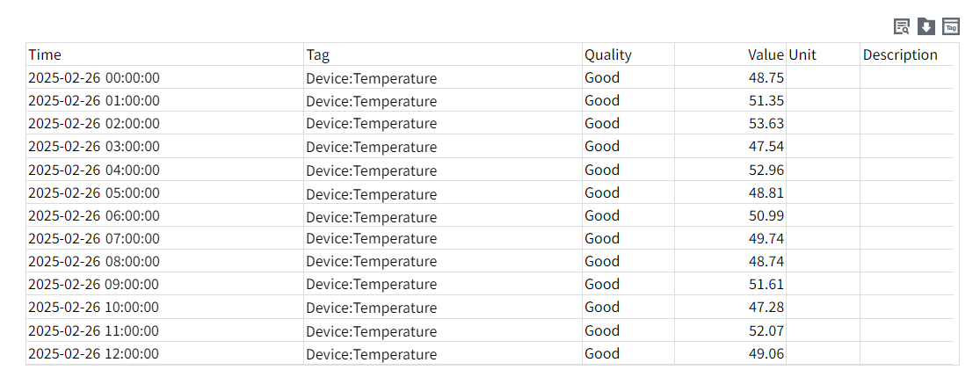Click the download/export folder icon
This screenshot has width=980, height=377.
point(926,26)
